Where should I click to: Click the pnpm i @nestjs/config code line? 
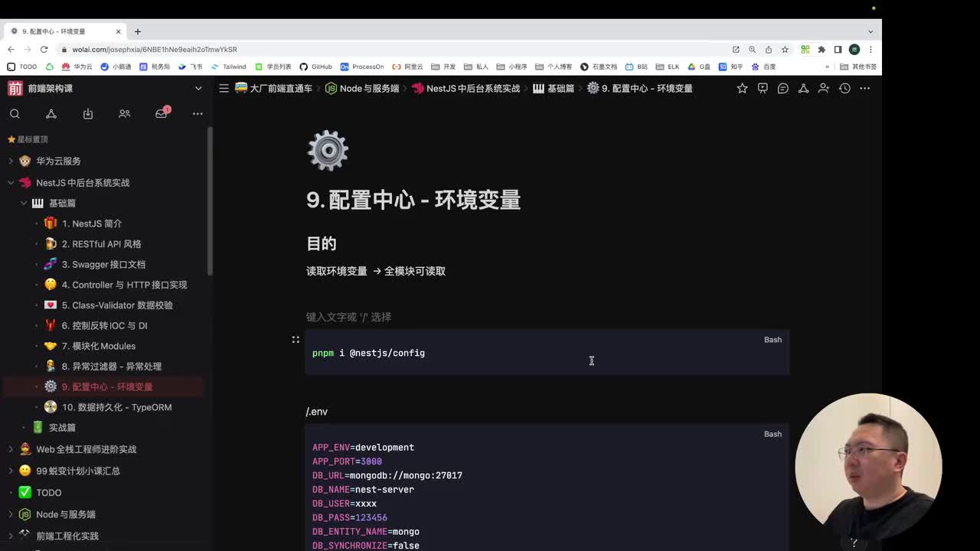pos(368,353)
